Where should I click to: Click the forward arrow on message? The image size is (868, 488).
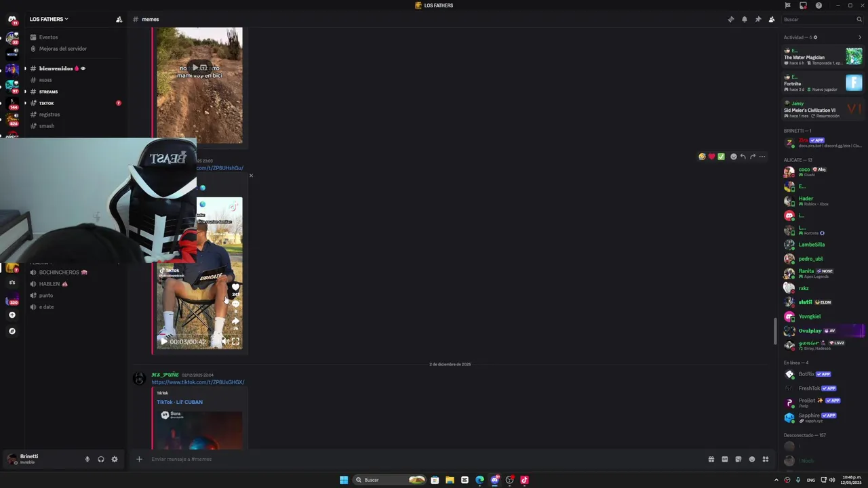[x=752, y=157]
